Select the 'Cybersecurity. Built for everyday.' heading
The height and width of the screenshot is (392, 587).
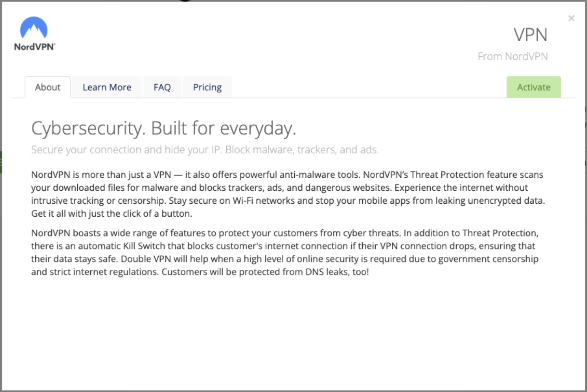[x=164, y=128]
